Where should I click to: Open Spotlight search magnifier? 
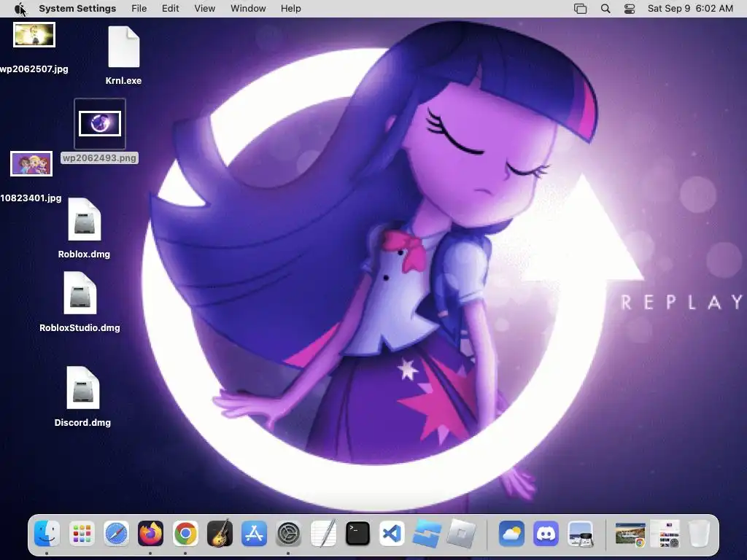[x=605, y=9]
